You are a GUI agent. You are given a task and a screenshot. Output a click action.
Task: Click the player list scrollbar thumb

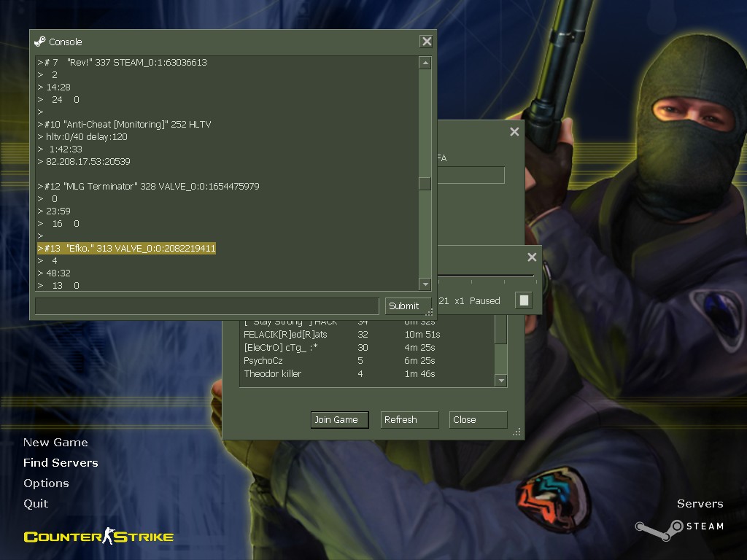coord(500,330)
